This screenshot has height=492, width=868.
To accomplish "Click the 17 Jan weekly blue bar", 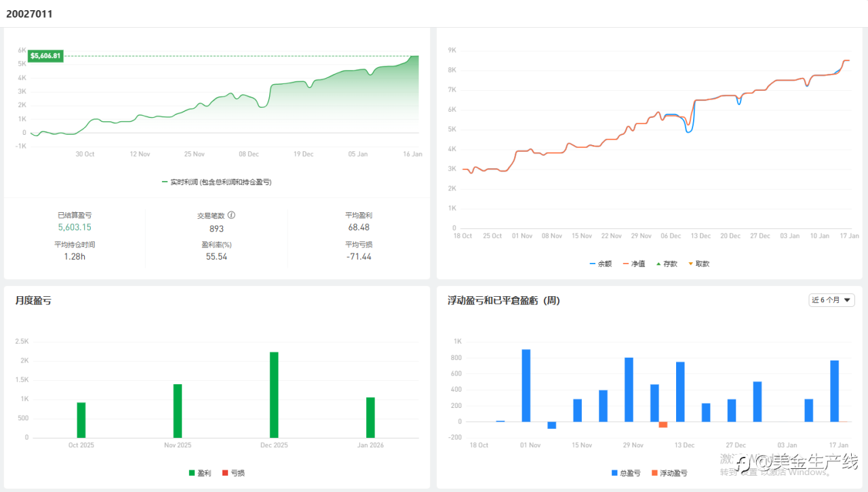I will pos(835,391).
